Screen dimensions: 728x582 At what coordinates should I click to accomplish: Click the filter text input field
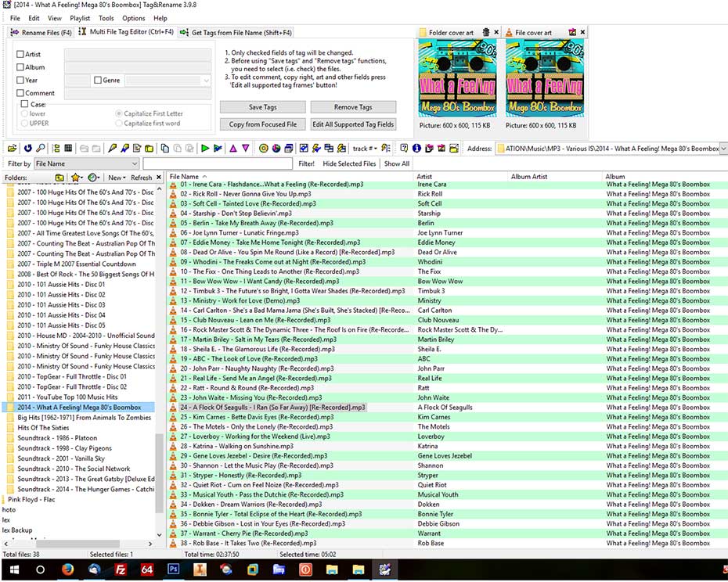click(x=218, y=163)
